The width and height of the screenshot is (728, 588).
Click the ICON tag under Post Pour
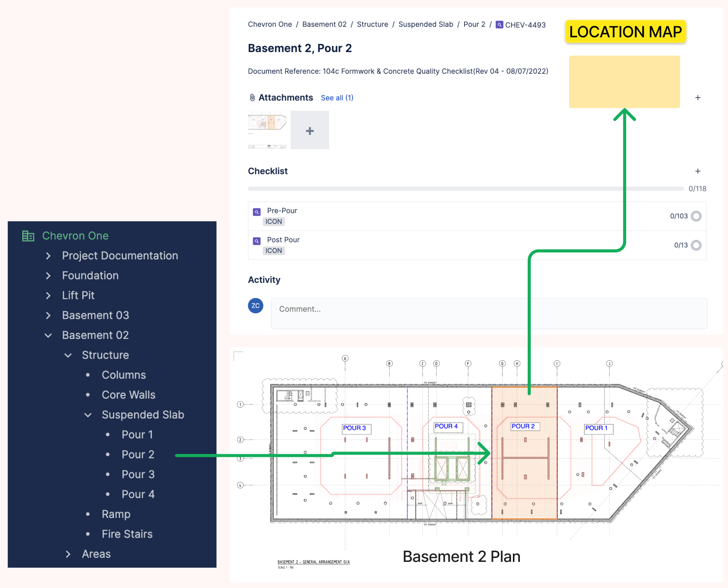pyautogui.click(x=274, y=251)
